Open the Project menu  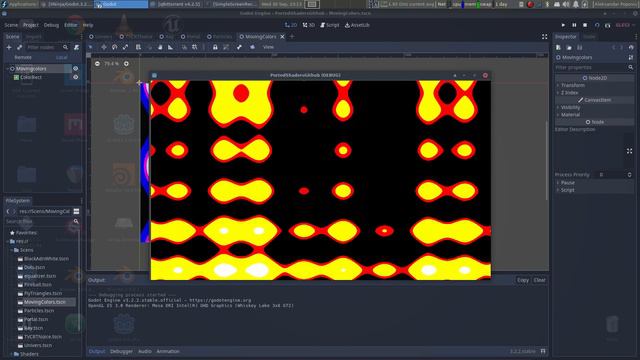31,25
